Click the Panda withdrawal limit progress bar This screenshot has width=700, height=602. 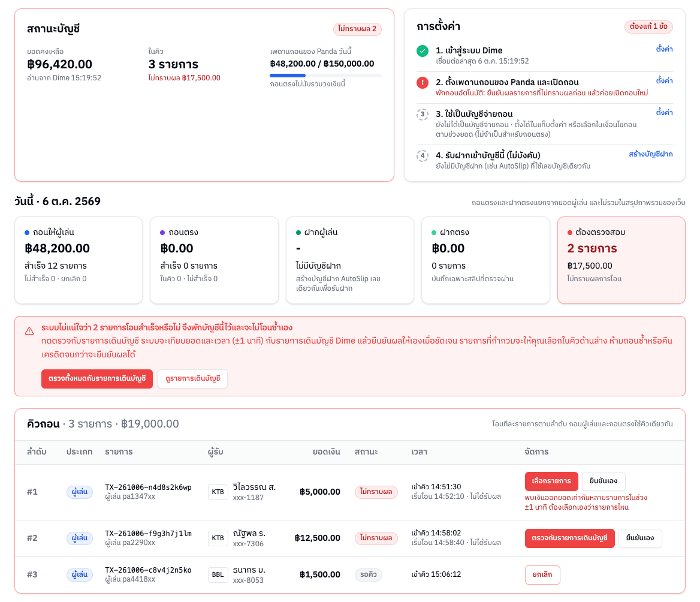click(325, 76)
